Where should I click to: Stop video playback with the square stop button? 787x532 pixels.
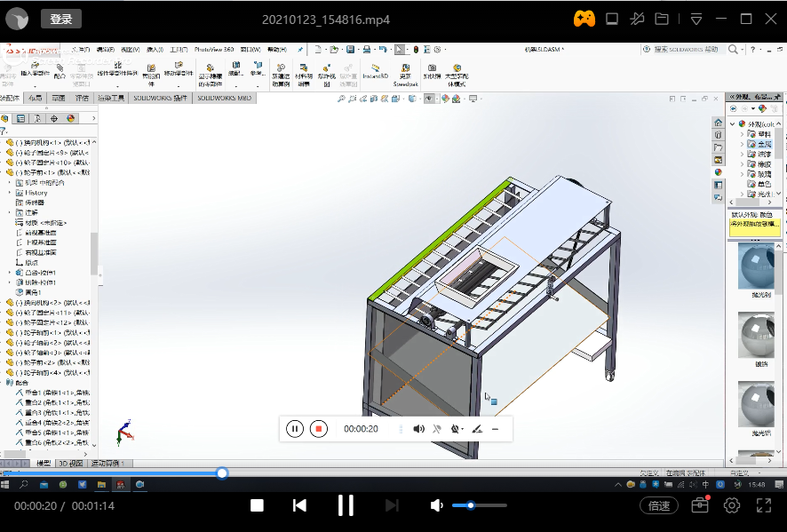pos(257,505)
